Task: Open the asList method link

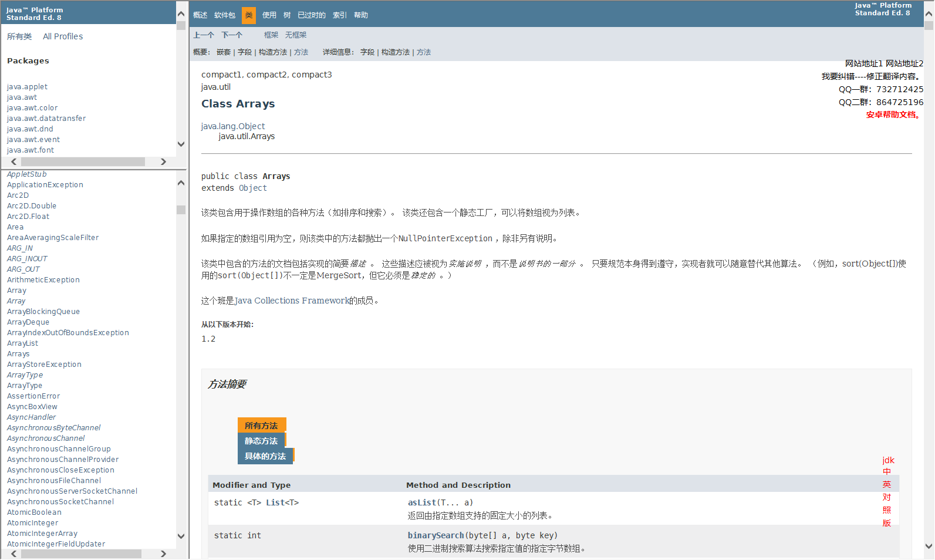Action: click(x=422, y=502)
